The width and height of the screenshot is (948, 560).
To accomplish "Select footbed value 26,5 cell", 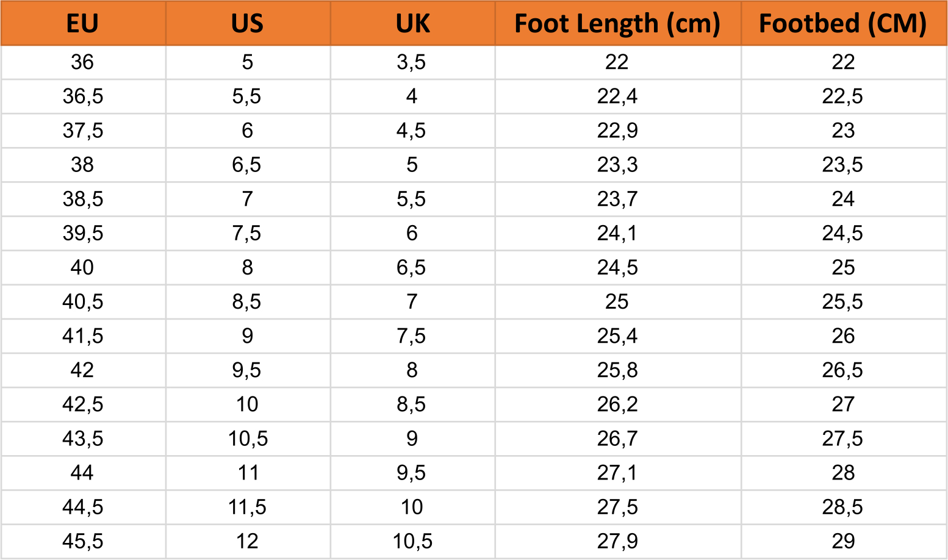I will (842, 370).
